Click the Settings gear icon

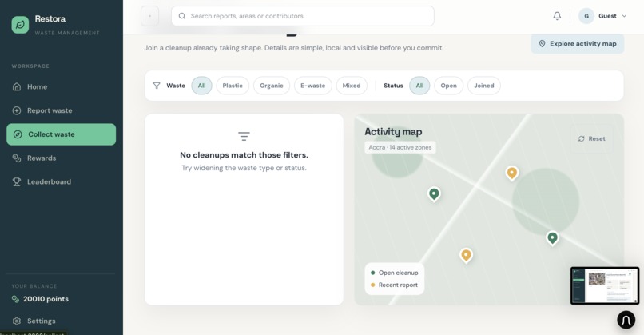point(17,321)
